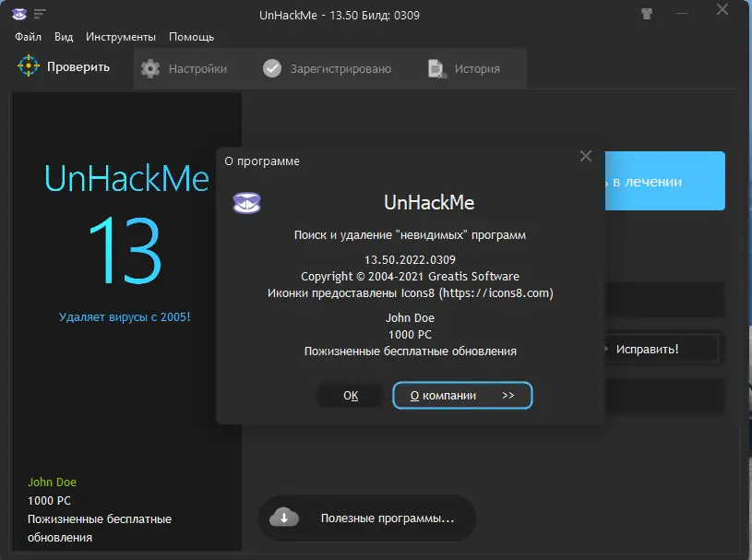Open the hamburger lines icon in title bar
The image size is (752, 560).
coord(40,14)
